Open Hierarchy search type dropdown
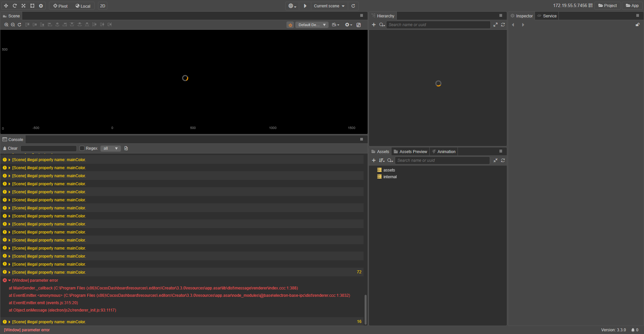 tap(382, 24)
